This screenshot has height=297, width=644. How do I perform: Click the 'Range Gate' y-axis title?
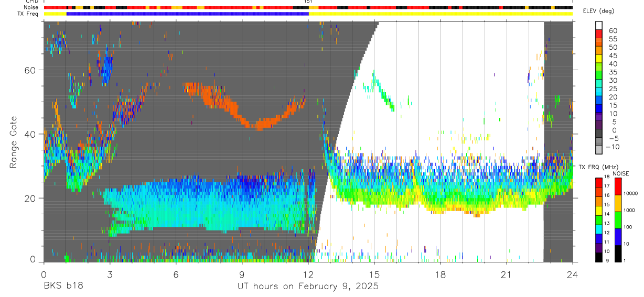point(13,142)
